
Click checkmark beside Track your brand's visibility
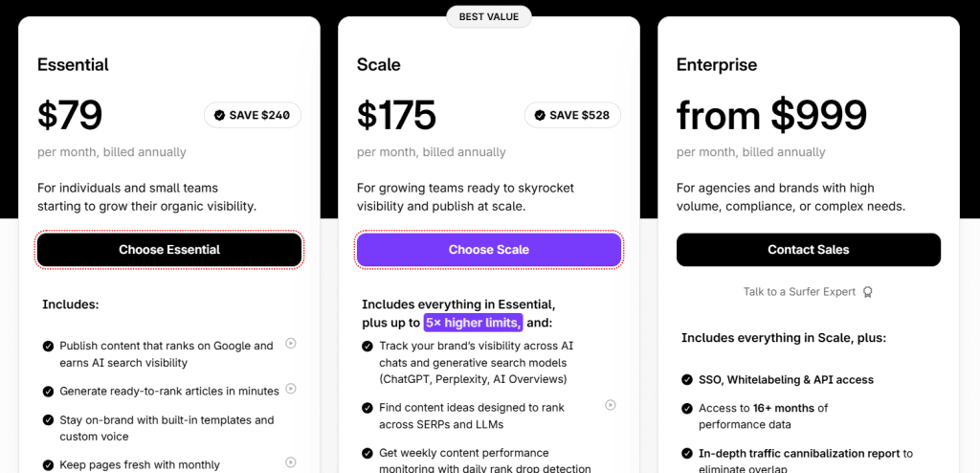pyautogui.click(x=367, y=346)
